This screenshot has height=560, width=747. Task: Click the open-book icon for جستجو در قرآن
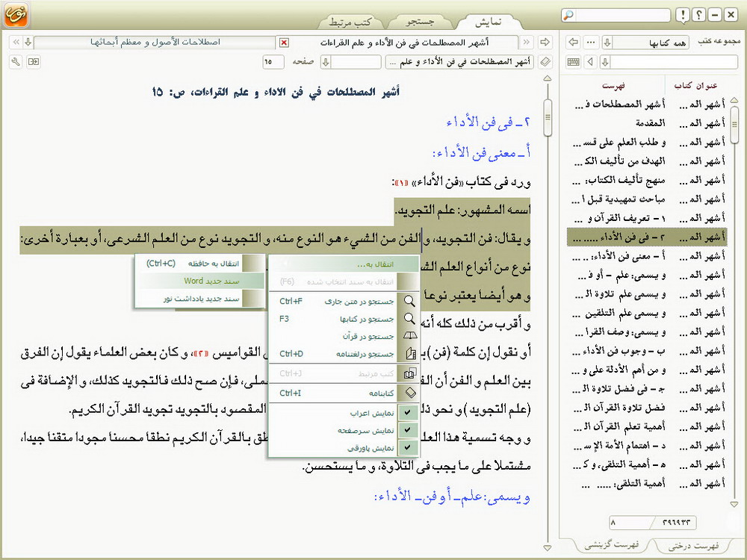click(409, 336)
